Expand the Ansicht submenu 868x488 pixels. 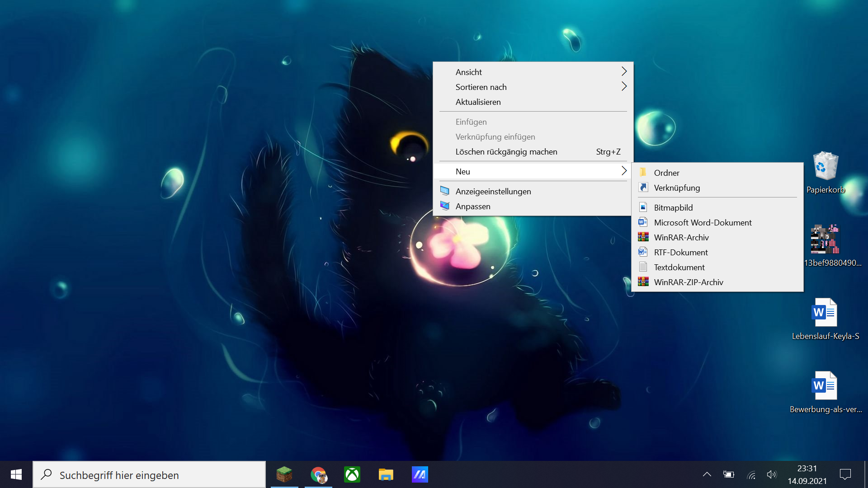[x=533, y=72]
